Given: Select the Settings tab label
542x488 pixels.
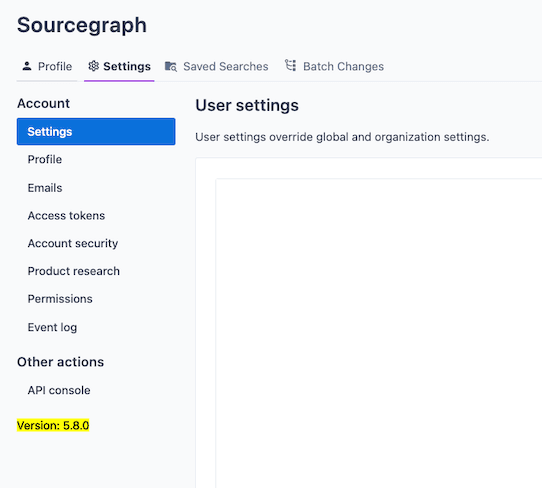Looking at the screenshot, I should pyautogui.click(x=127, y=66).
